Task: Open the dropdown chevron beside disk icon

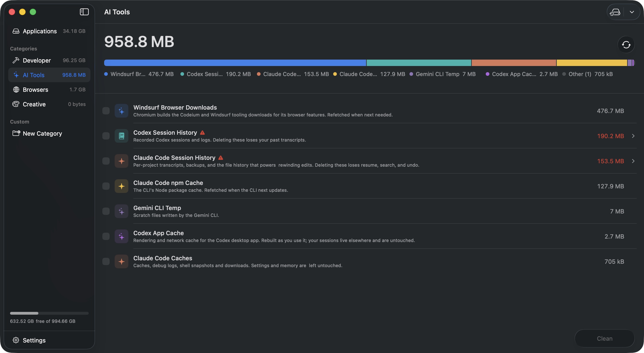Action: (x=632, y=12)
